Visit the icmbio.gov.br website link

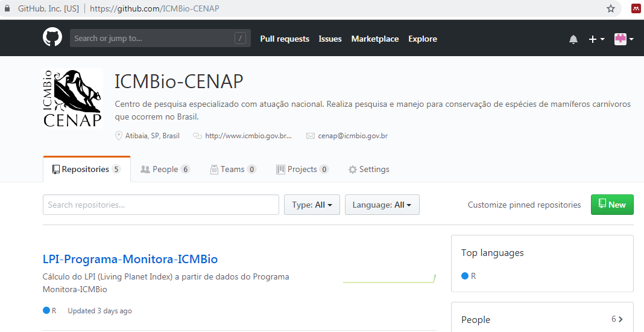248,136
